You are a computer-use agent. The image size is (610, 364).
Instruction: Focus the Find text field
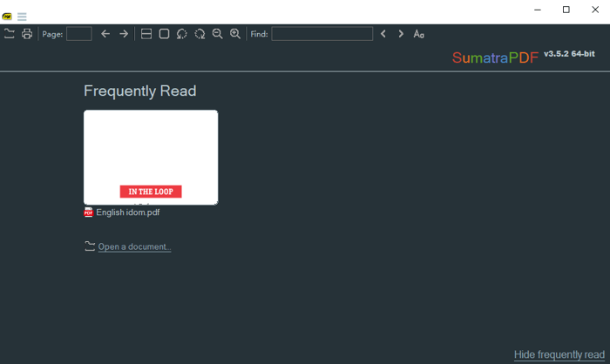click(322, 34)
